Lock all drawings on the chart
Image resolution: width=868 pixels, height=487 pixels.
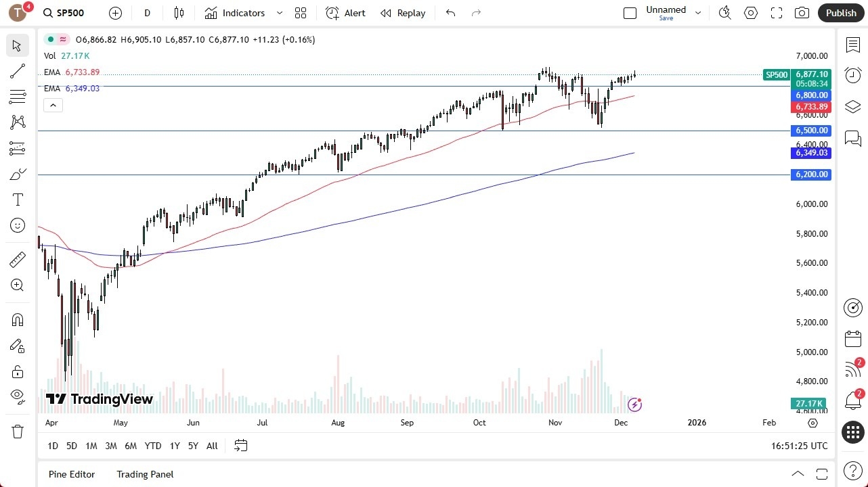point(18,371)
